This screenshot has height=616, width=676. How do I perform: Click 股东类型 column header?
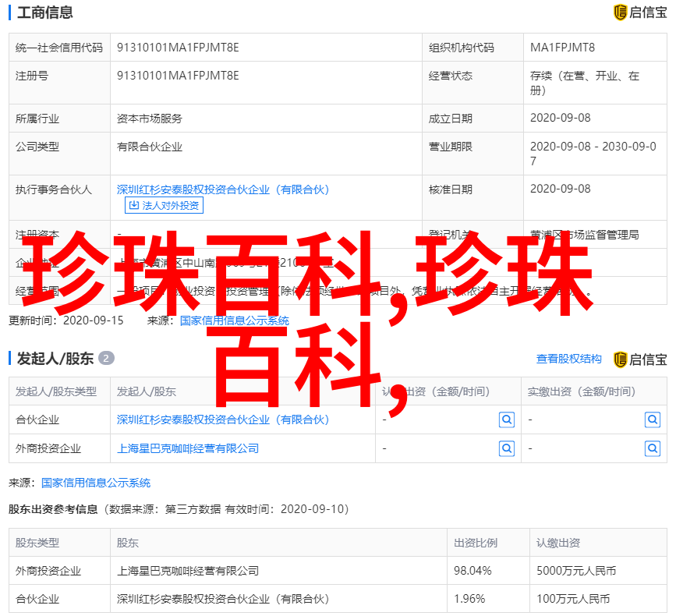tap(37, 543)
